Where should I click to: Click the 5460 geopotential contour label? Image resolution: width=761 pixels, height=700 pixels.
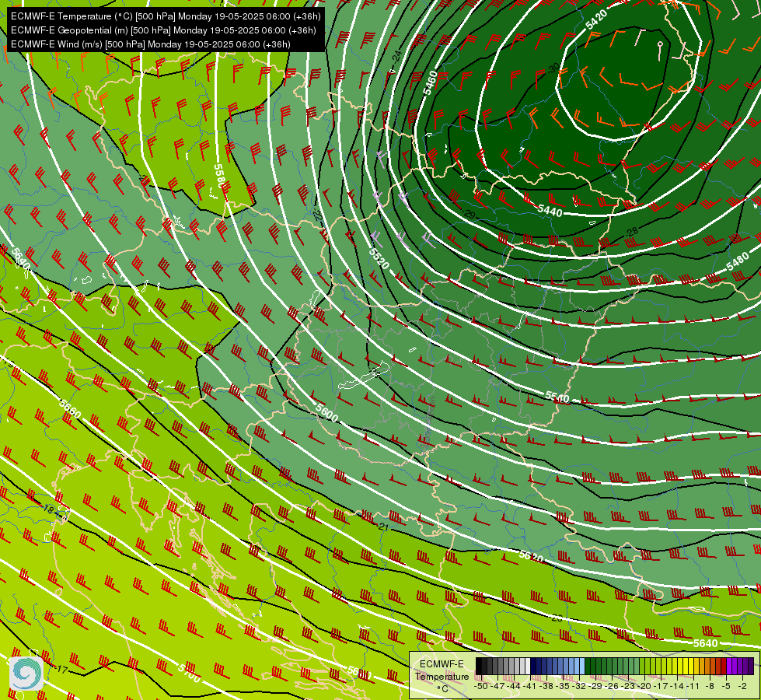[430, 82]
